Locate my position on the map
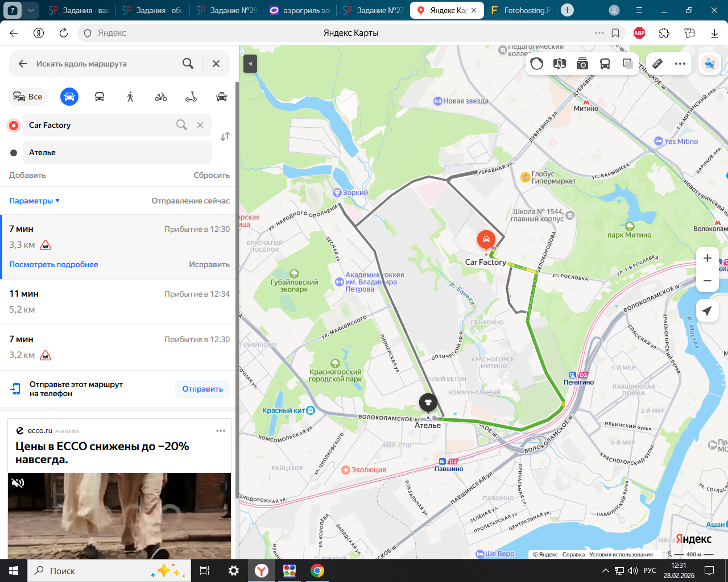Viewport: 728px width, 582px height. 707,311
